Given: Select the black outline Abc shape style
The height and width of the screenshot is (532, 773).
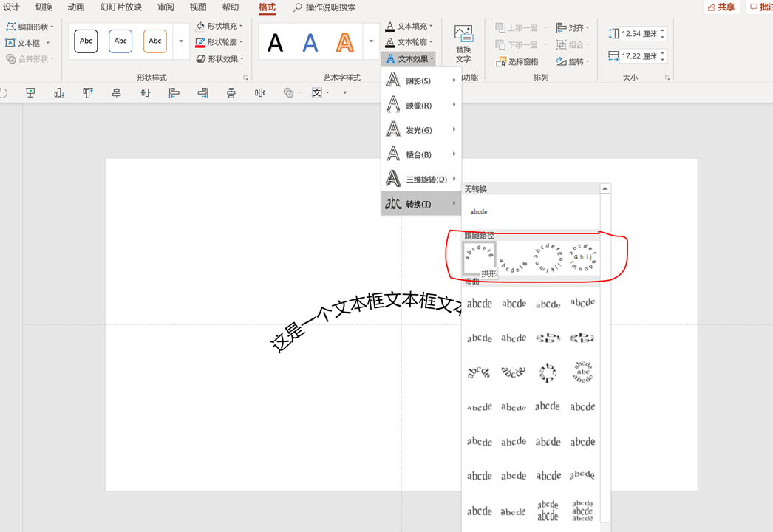Looking at the screenshot, I should [x=86, y=41].
